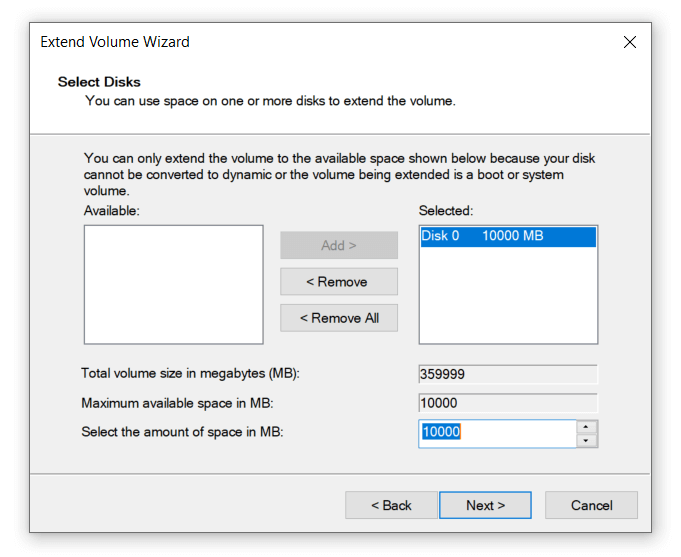The width and height of the screenshot is (681, 557).
Task: Focus the amount of space in MB input
Action: 496,433
